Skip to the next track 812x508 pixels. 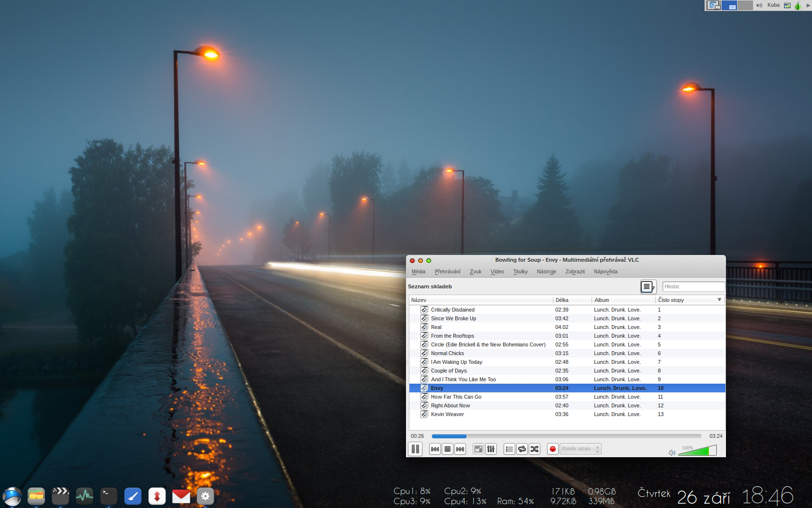pos(460,449)
